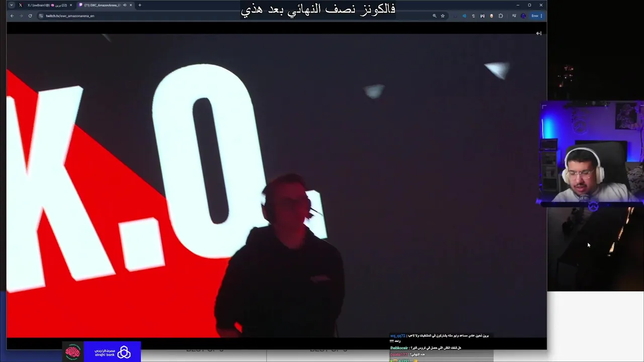Bookmark this page with the star

tap(443, 16)
